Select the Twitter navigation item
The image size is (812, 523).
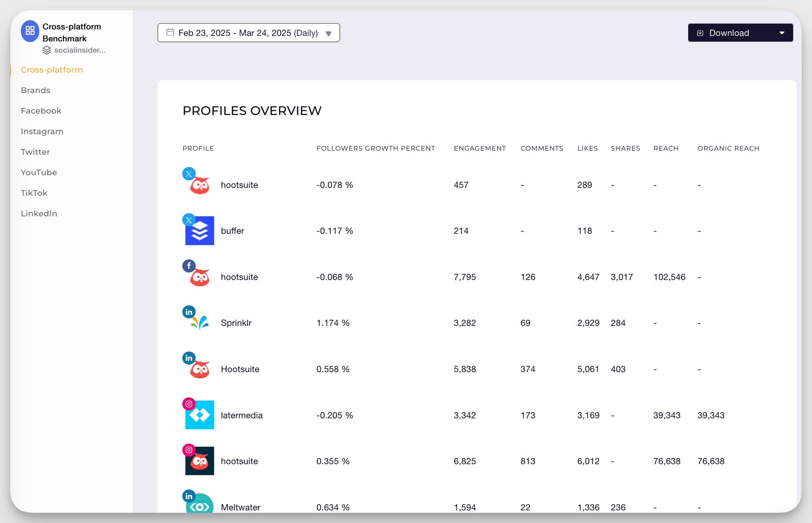click(x=35, y=152)
